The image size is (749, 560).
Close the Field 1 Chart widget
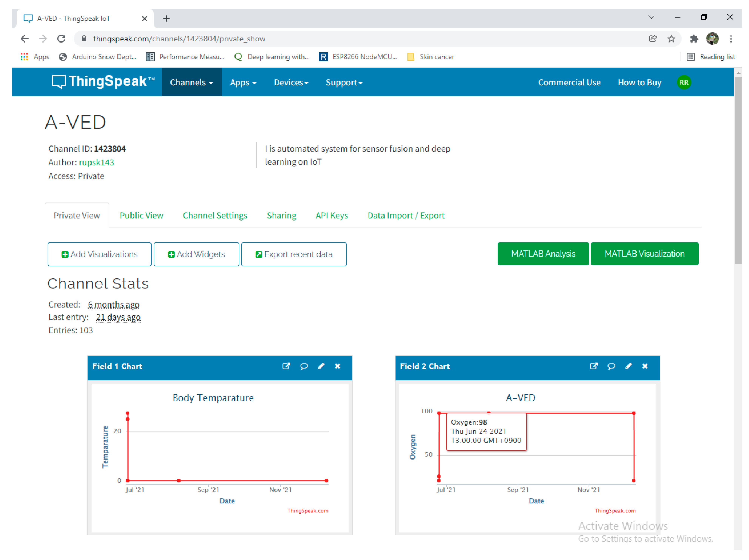click(338, 366)
